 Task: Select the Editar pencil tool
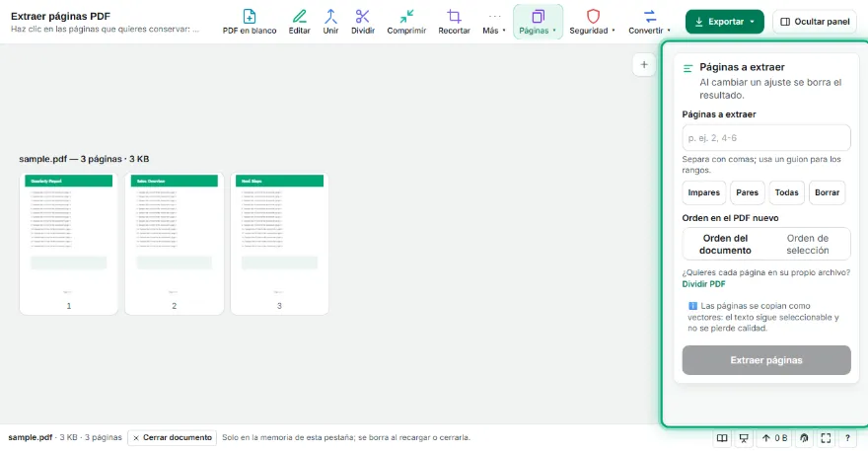point(299,22)
